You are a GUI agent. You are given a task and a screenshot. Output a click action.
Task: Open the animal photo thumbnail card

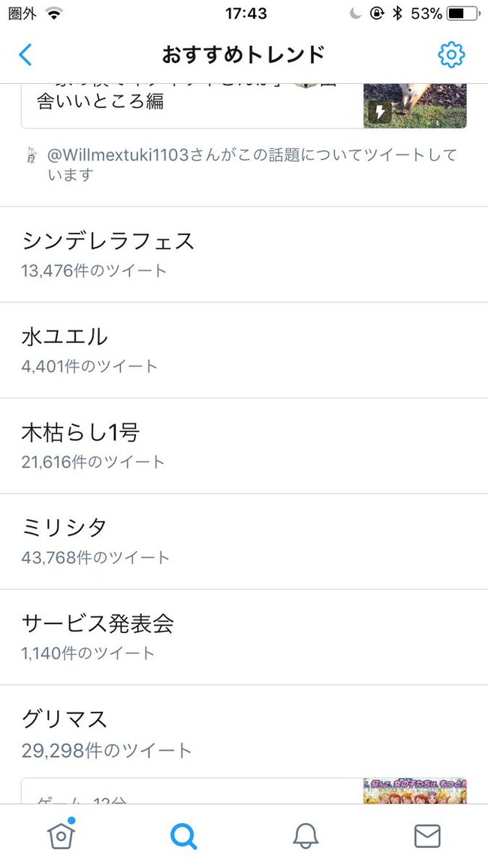coord(415,106)
